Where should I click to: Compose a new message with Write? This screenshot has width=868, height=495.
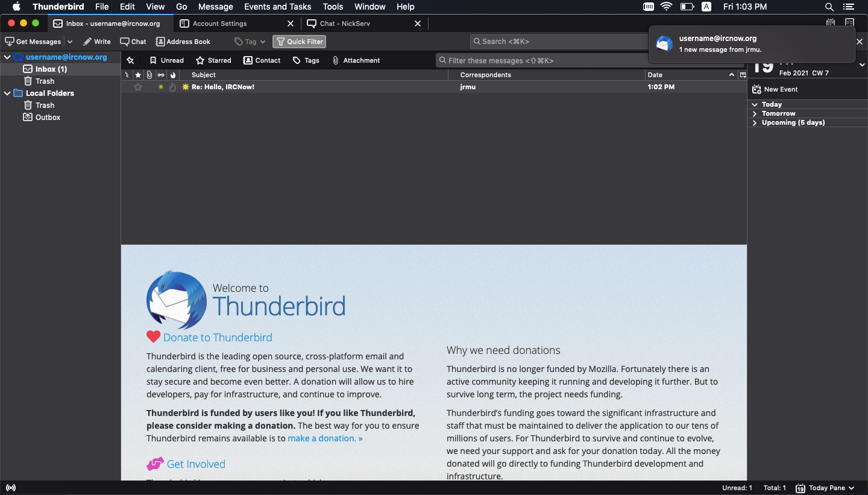[97, 42]
